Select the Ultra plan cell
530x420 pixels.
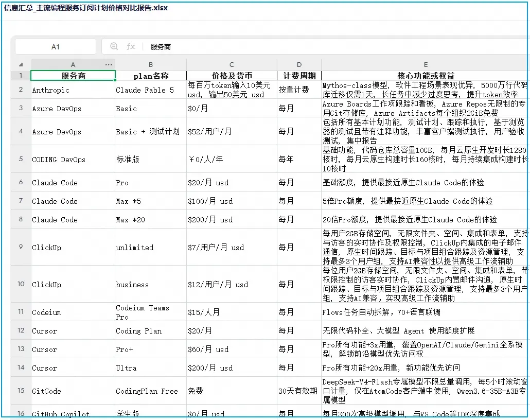pos(151,367)
